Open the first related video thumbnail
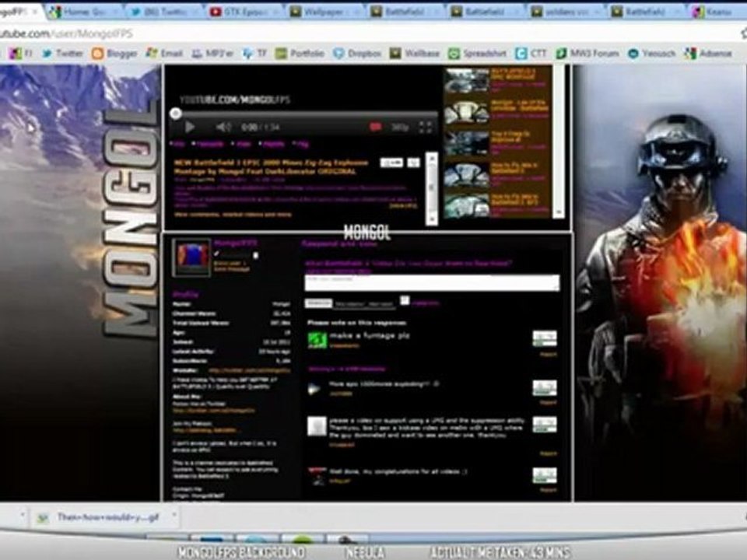This screenshot has width=747, height=560. point(466,80)
